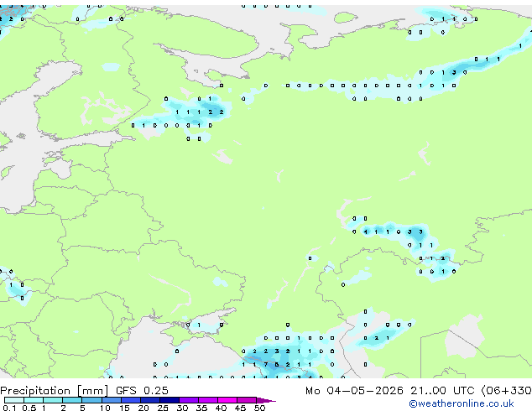Viewport: 532px width, 411px height.
Task: Click the '20' legend scale label
Action: click(x=143, y=408)
